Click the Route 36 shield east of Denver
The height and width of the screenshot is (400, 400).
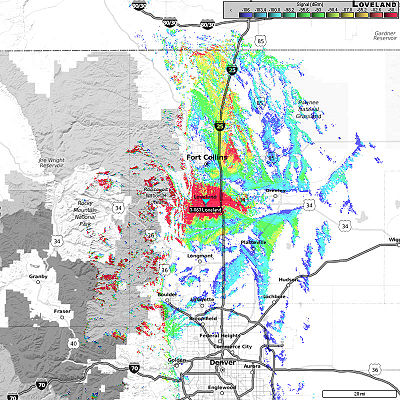click(x=375, y=370)
